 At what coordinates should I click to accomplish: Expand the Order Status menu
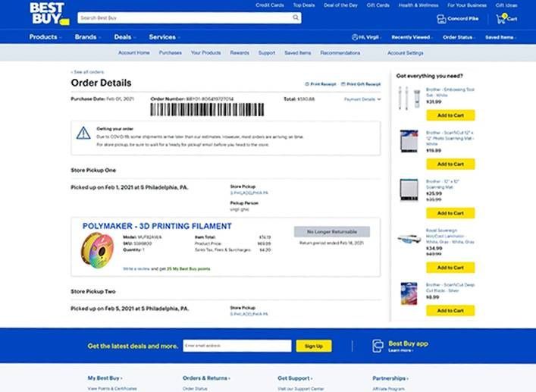pyautogui.click(x=459, y=37)
